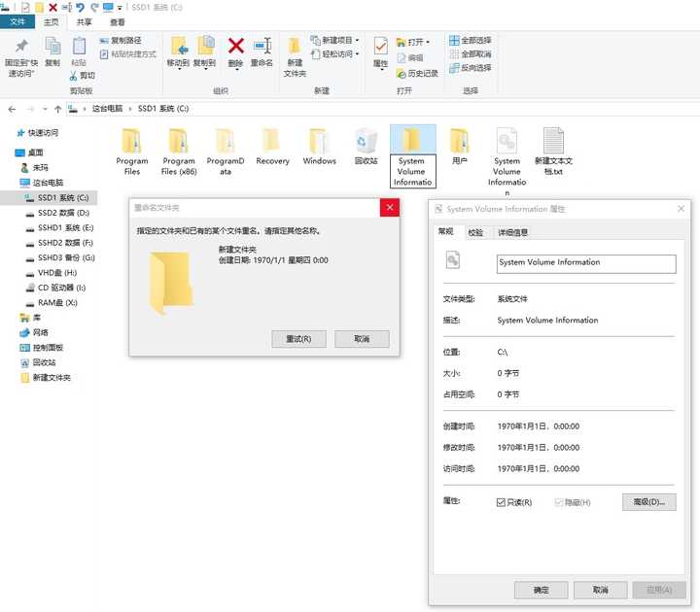Open the quick access toolbar customize dropdown

[120, 8]
